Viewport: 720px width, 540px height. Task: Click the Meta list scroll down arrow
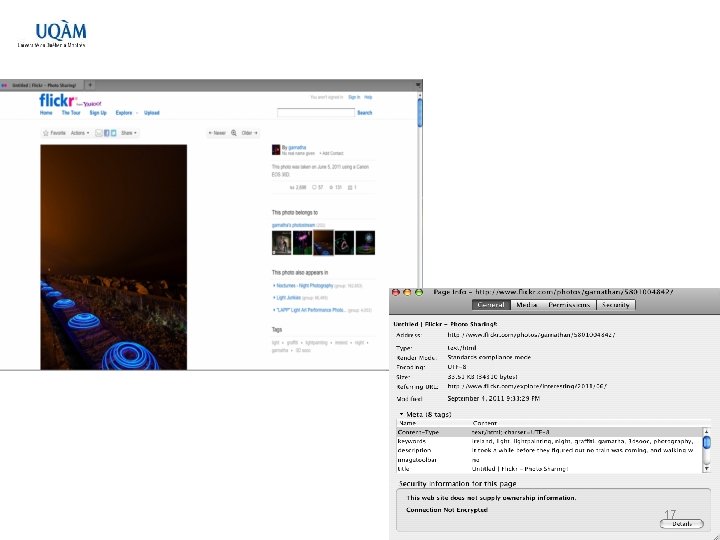(x=707, y=469)
